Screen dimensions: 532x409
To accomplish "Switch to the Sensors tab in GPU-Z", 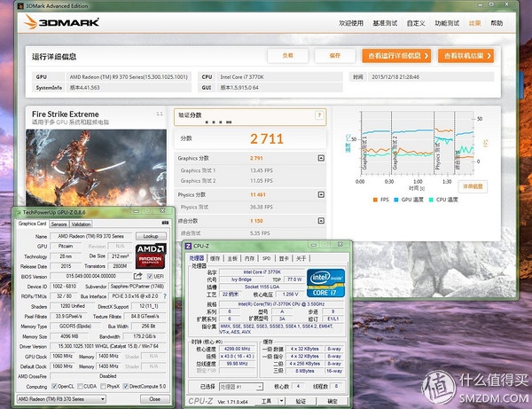I will pos(59,224).
